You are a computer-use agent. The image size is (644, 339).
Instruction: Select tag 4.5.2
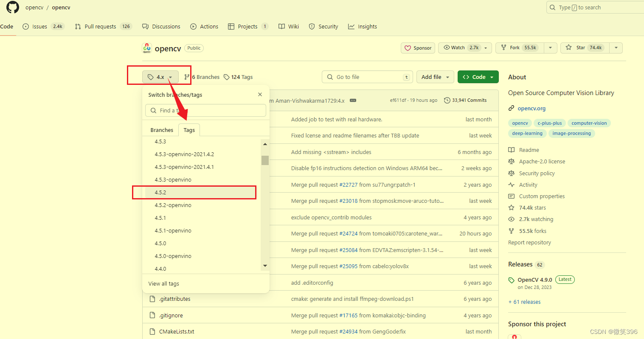[x=200, y=192]
